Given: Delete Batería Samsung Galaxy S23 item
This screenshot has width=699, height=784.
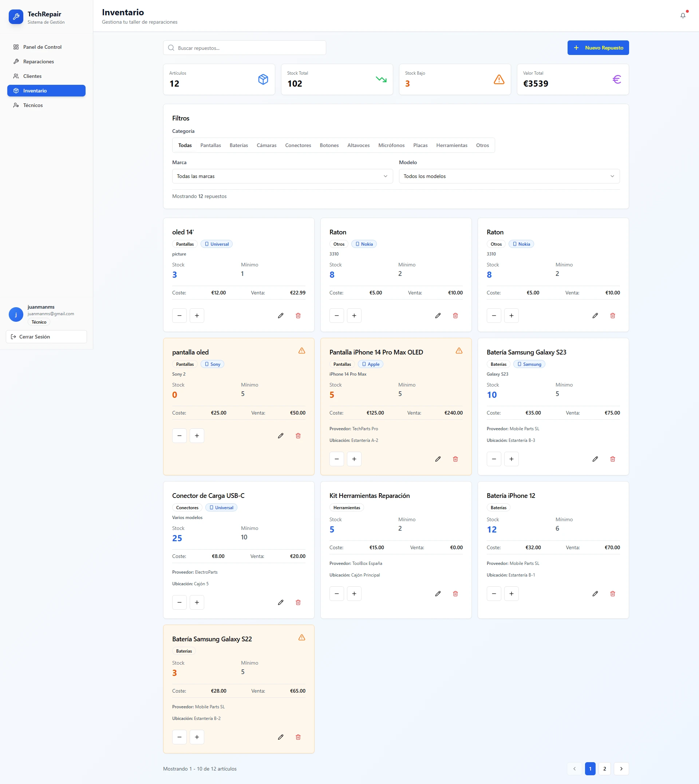Looking at the screenshot, I should (613, 459).
